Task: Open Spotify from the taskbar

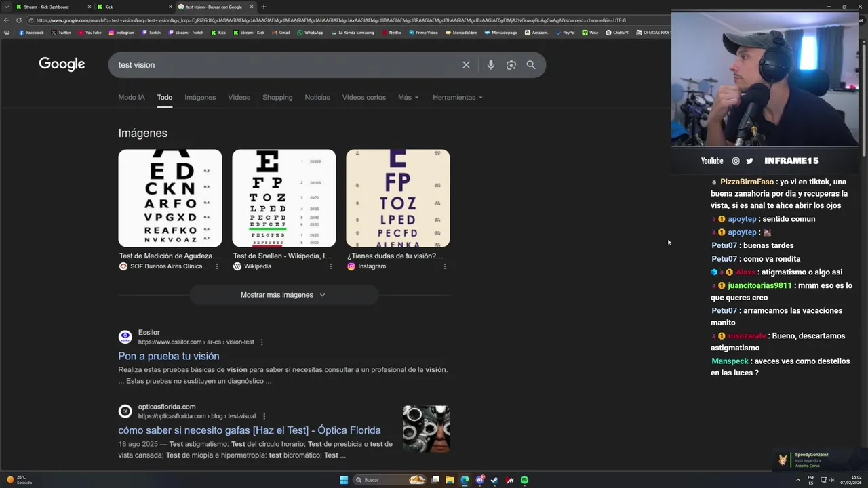Action: click(x=524, y=480)
